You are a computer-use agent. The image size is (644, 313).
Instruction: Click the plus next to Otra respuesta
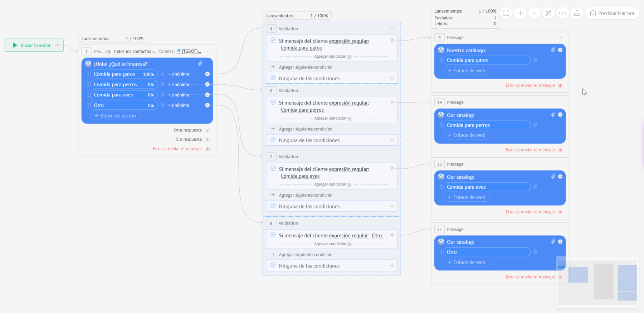pos(207,130)
